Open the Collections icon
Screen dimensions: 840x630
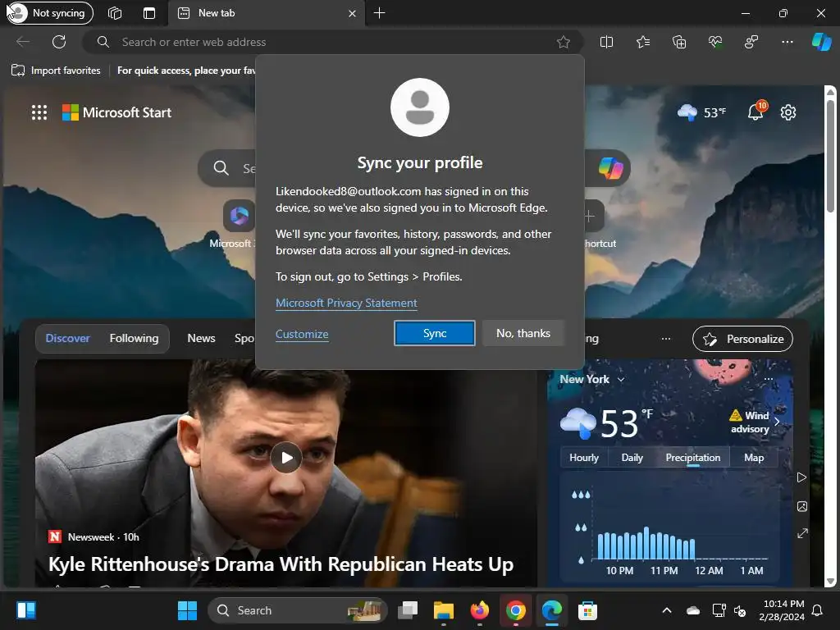coord(678,42)
